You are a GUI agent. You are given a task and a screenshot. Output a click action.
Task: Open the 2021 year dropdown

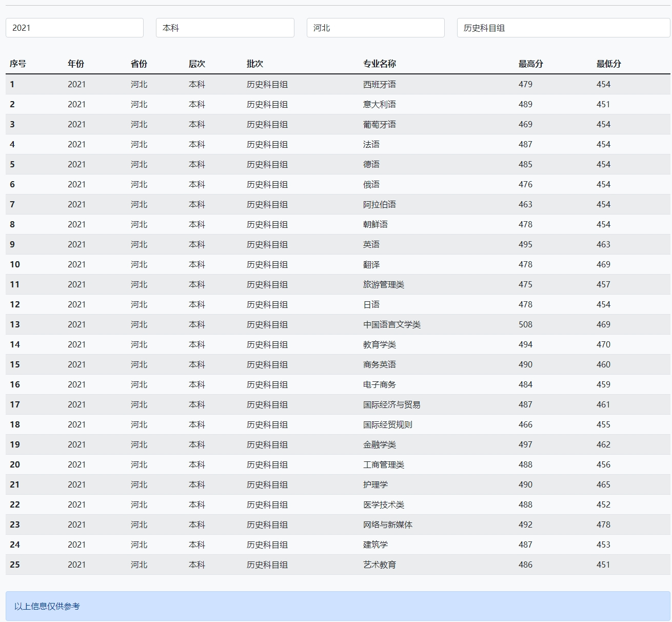[74, 28]
